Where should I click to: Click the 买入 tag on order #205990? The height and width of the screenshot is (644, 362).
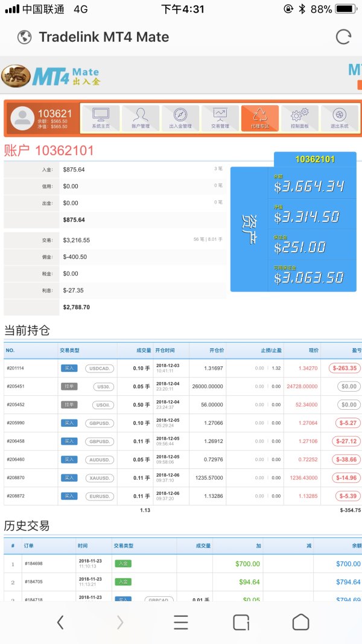click(69, 423)
